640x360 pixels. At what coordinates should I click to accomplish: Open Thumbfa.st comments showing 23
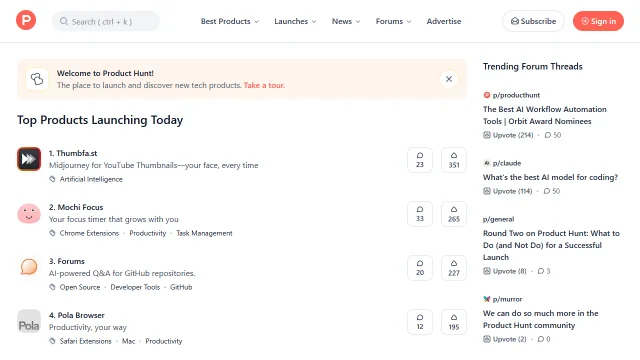pyautogui.click(x=420, y=160)
